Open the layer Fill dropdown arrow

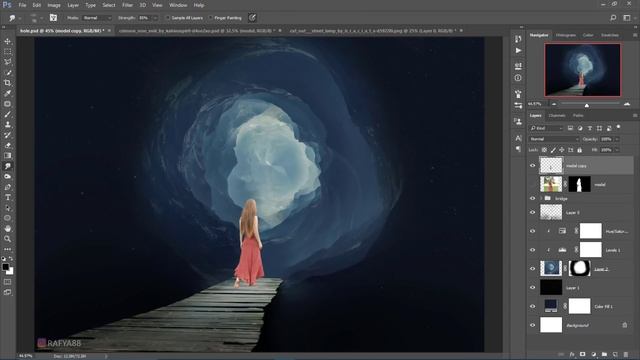(617, 150)
